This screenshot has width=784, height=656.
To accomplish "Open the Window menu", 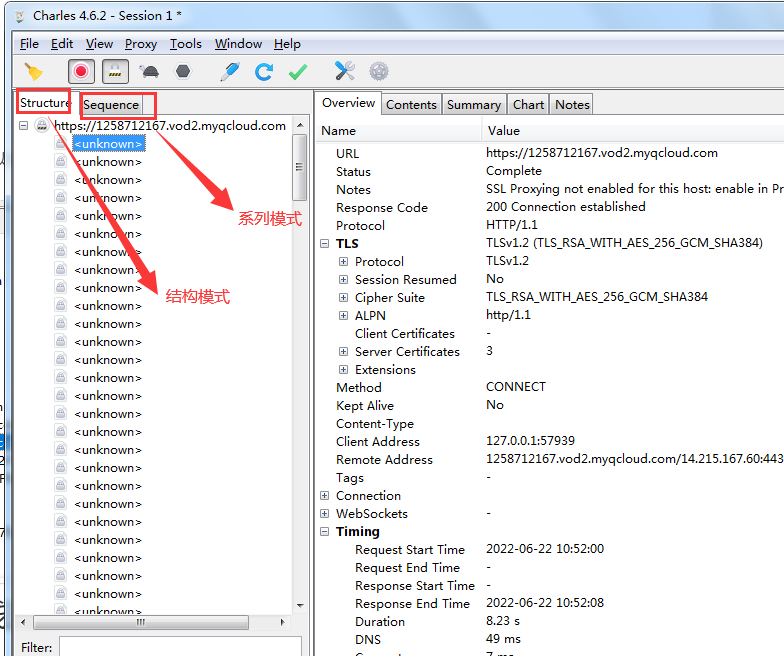I will point(238,44).
